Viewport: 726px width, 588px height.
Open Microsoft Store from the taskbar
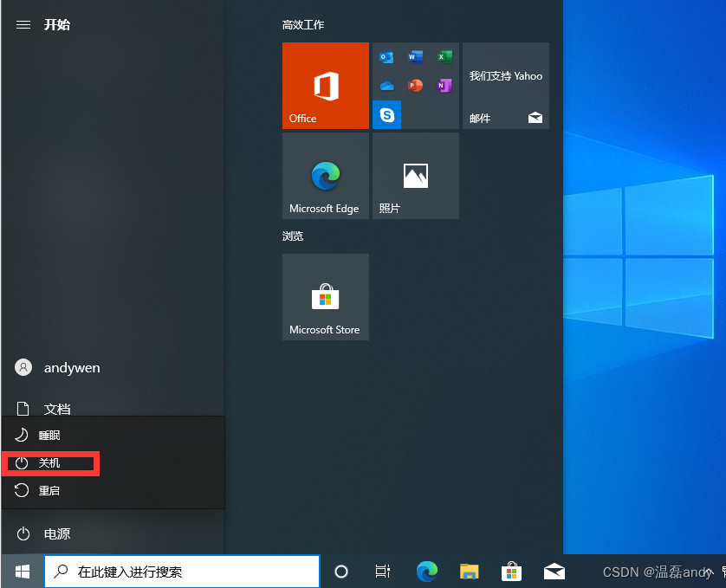click(x=512, y=572)
